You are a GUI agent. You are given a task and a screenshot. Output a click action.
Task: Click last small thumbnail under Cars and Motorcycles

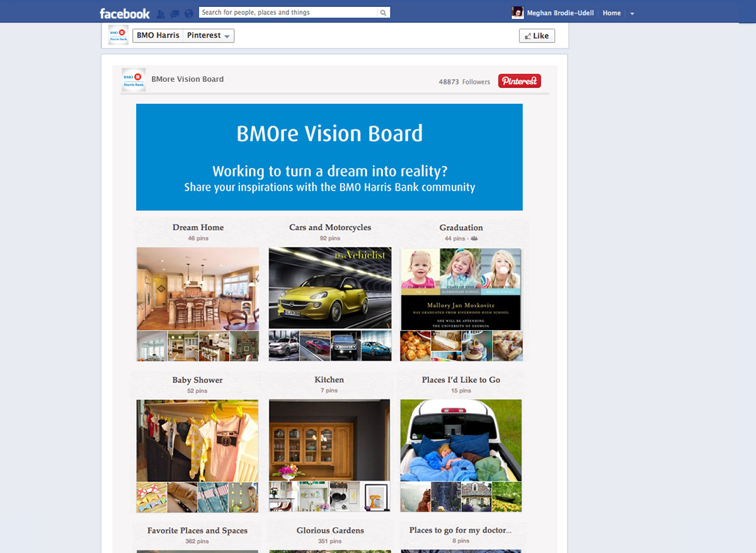click(377, 346)
